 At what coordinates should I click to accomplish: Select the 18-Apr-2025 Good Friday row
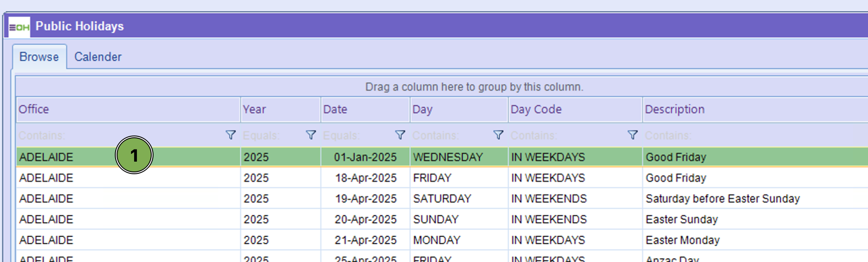click(x=366, y=178)
